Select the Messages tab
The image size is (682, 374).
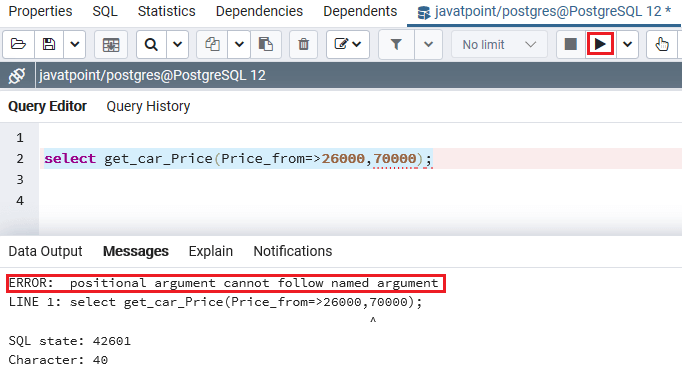(x=136, y=251)
